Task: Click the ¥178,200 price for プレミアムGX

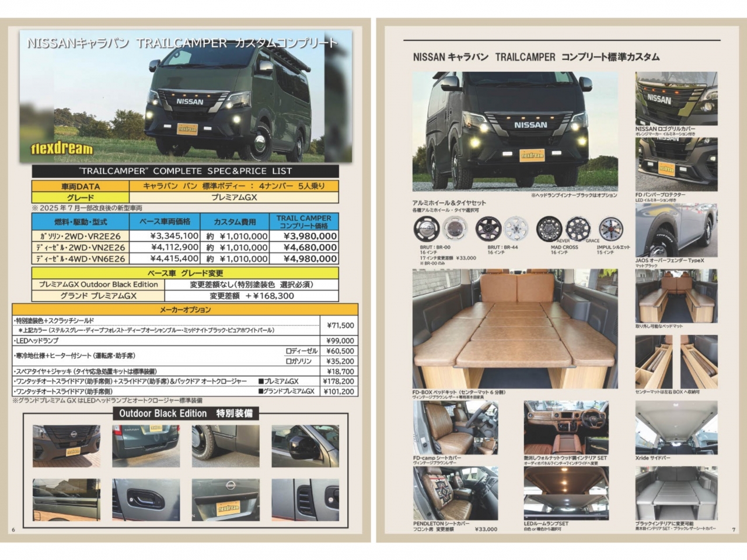Action: pyautogui.click(x=339, y=381)
